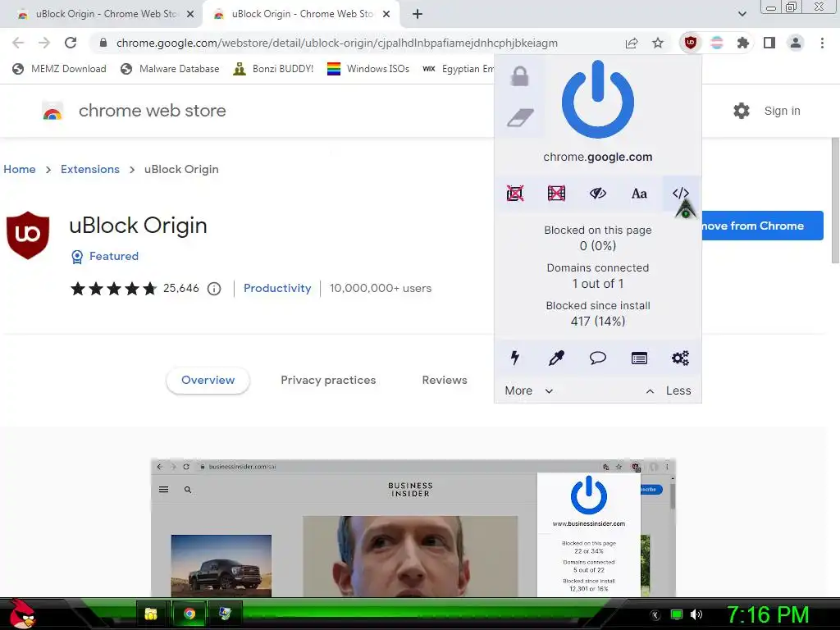
Task: Click the 7:16 PM clock
Action: pyautogui.click(x=768, y=615)
